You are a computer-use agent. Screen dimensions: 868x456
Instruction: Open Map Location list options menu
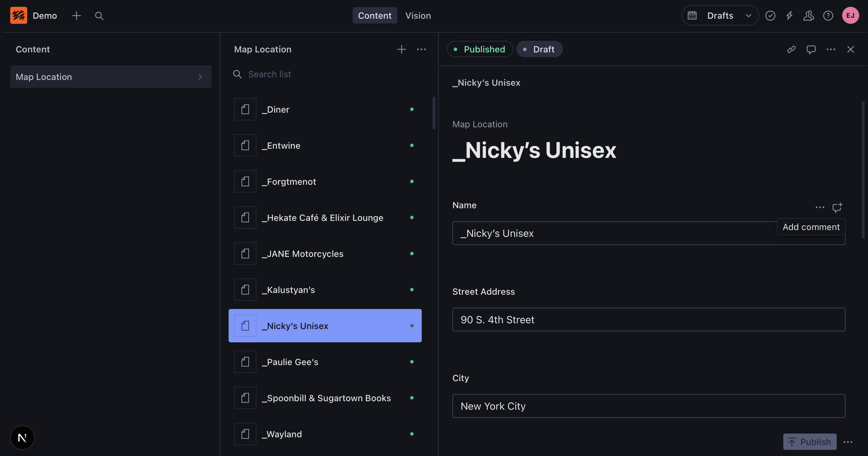tap(421, 49)
